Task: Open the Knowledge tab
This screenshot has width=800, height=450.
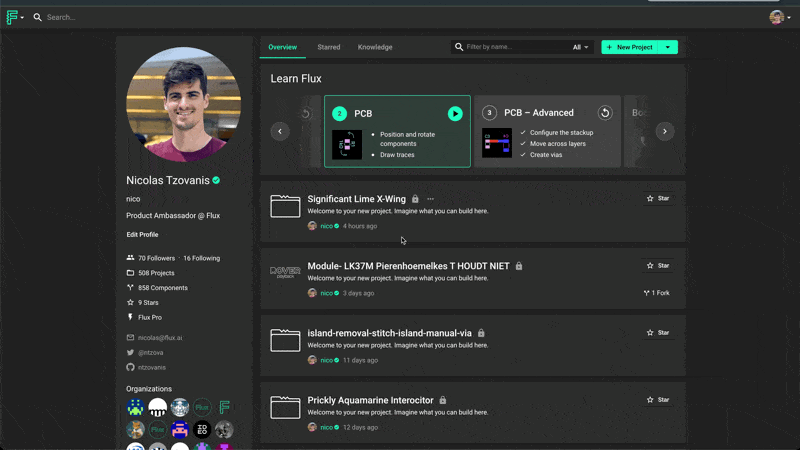Action: 375,47
